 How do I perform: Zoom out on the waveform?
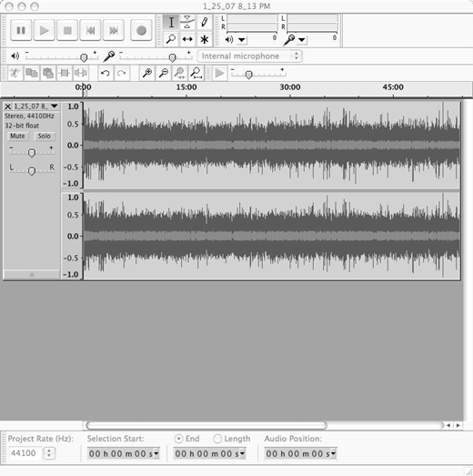164,73
